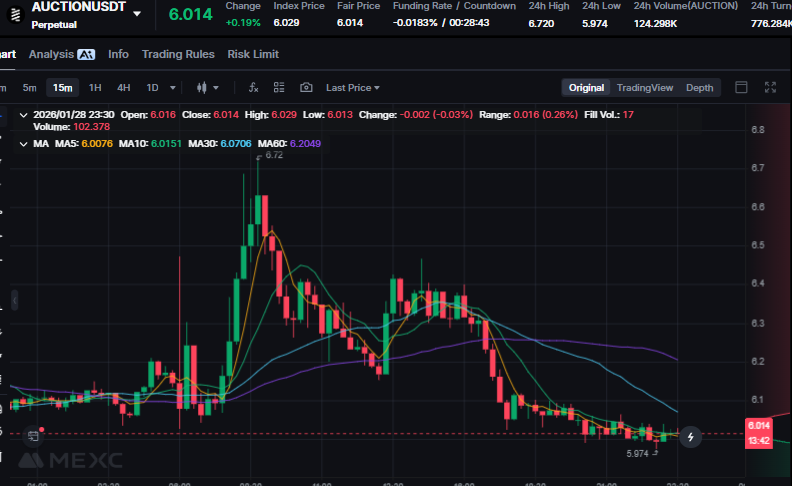Open the Risk Limit tab

253,54
